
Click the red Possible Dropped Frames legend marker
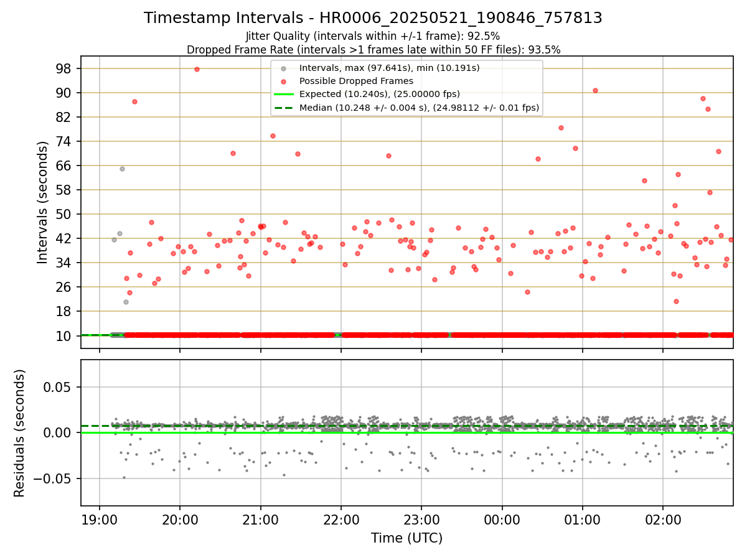284,81
